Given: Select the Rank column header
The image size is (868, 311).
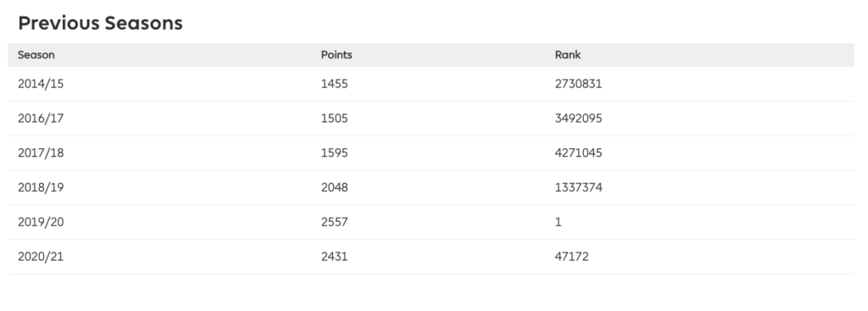Looking at the screenshot, I should point(568,55).
